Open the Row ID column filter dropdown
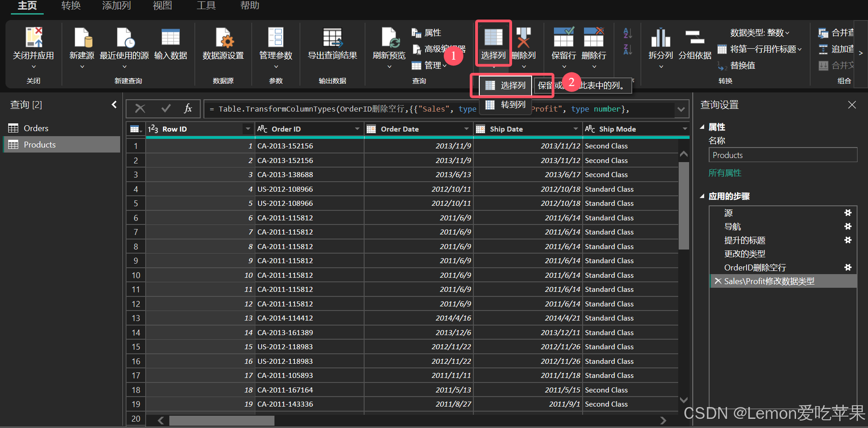Viewport: 868px width, 428px height. 248,129
